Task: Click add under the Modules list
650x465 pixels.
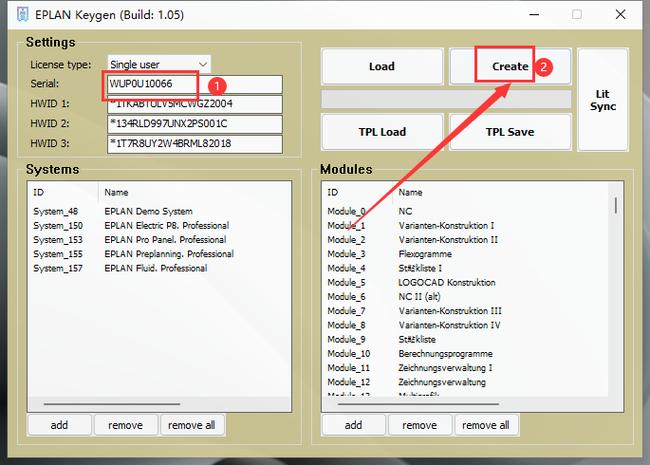Action: coord(354,425)
